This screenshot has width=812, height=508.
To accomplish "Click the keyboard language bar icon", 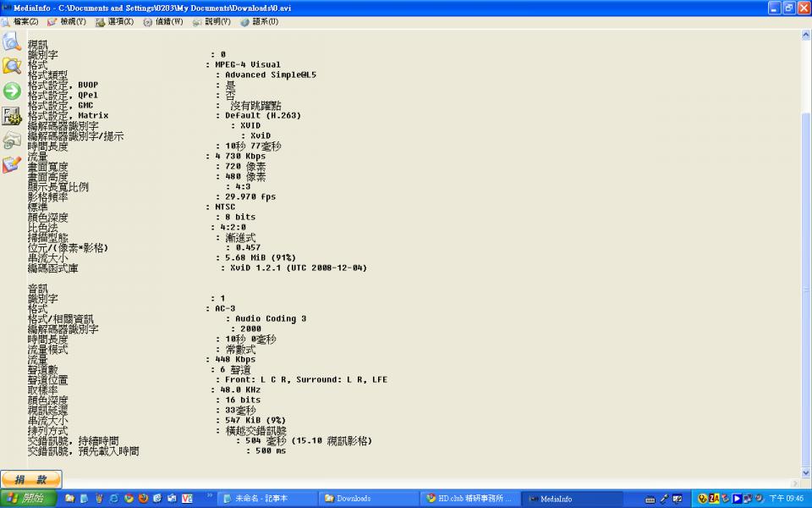I will [650, 500].
